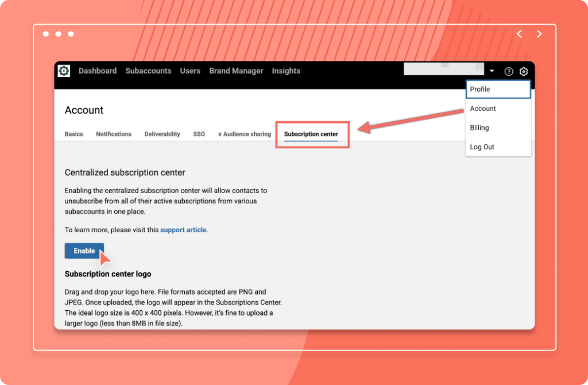This screenshot has width=588, height=385.
Task: Click the Centralized subscription center heading
Action: (x=125, y=172)
